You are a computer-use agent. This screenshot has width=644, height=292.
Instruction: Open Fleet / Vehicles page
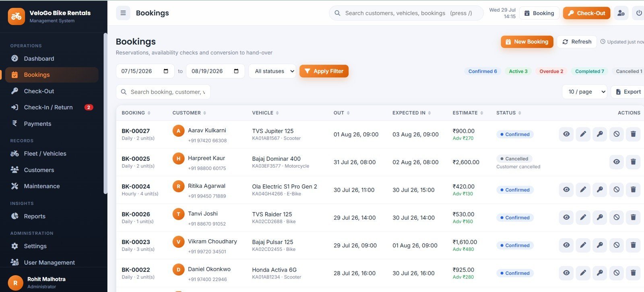(x=52, y=154)
